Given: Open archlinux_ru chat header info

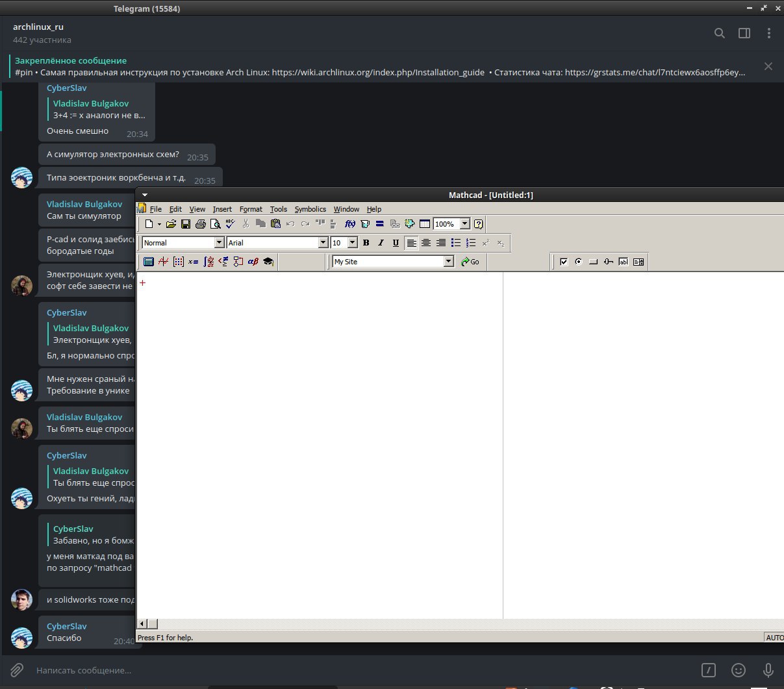Looking at the screenshot, I should [42, 33].
